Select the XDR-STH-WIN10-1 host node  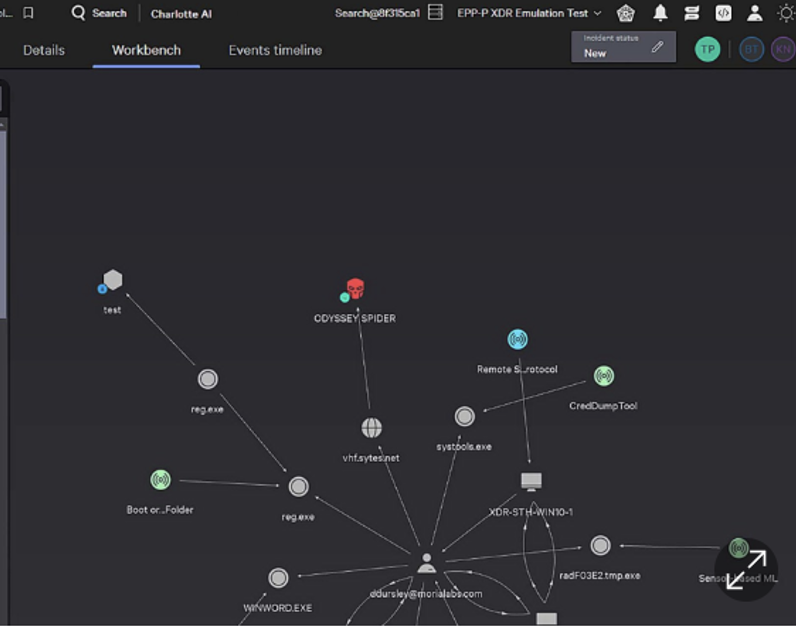pyautogui.click(x=531, y=481)
